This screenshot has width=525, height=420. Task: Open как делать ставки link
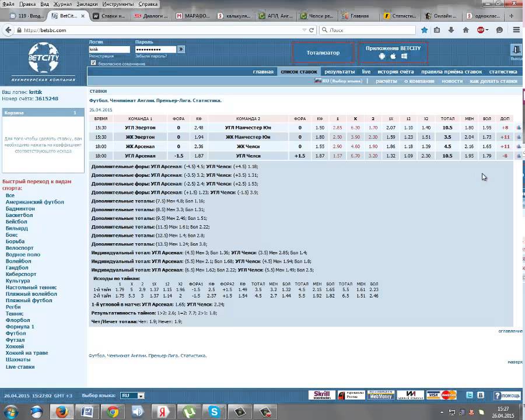pos(493,81)
